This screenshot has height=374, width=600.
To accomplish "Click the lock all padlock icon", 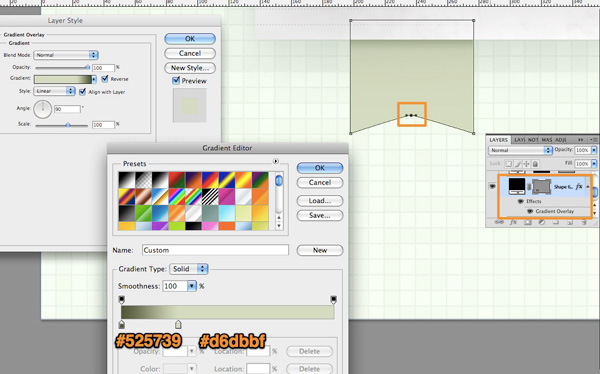I will [535, 164].
